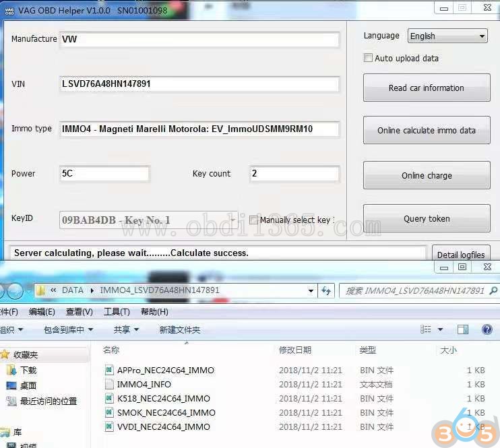
Task: Click the APPro_NEC24C64_IMMO BIN file icon
Action: tap(109, 370)
